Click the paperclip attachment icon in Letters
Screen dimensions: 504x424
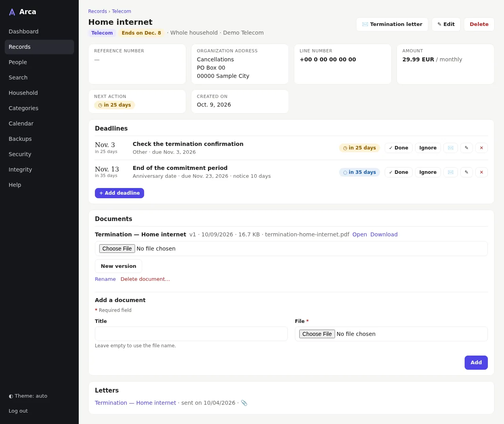tap(244, 403)
